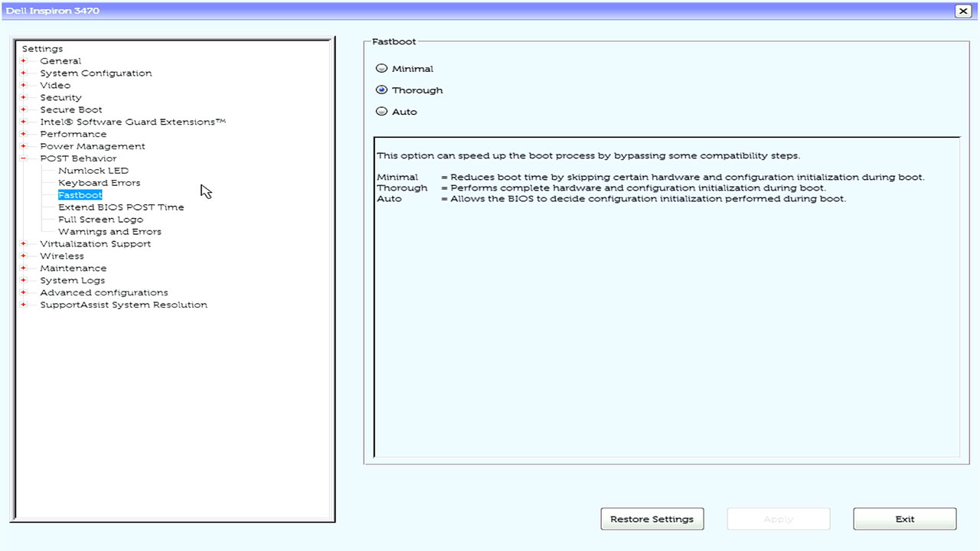
Task: Select the Minimal fastboot radio button
Action: [382, 69]
